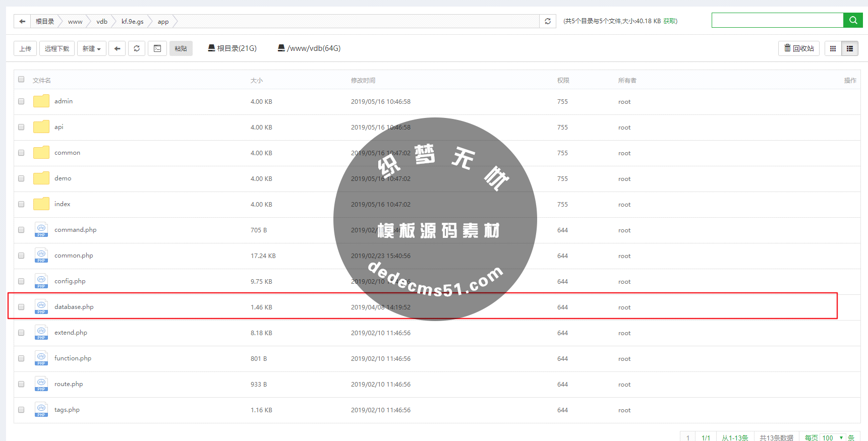Click the 17.24 KB size cell
Screen dimensions: 868x441
click(x=263, y=256)
